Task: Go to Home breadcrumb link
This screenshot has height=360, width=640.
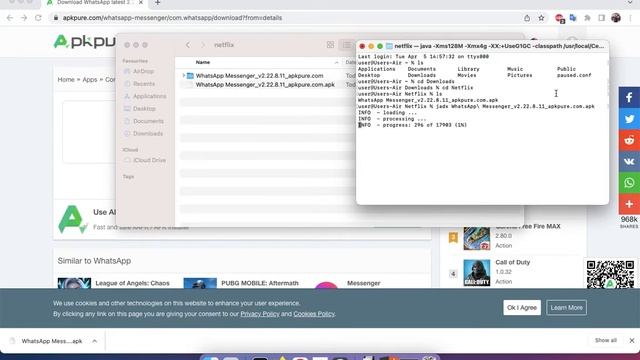Action: [x=66, y=80]
